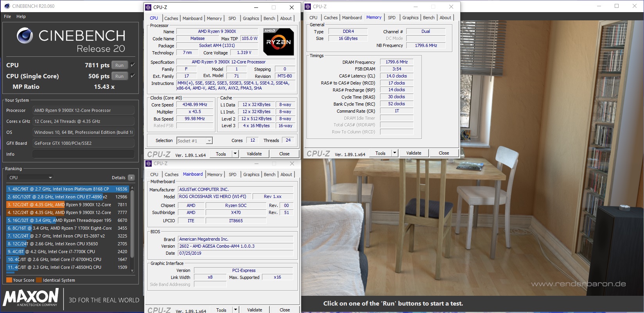Select ranking row scoring 7811
Screen dimensions: 644x313
point(67,205)
